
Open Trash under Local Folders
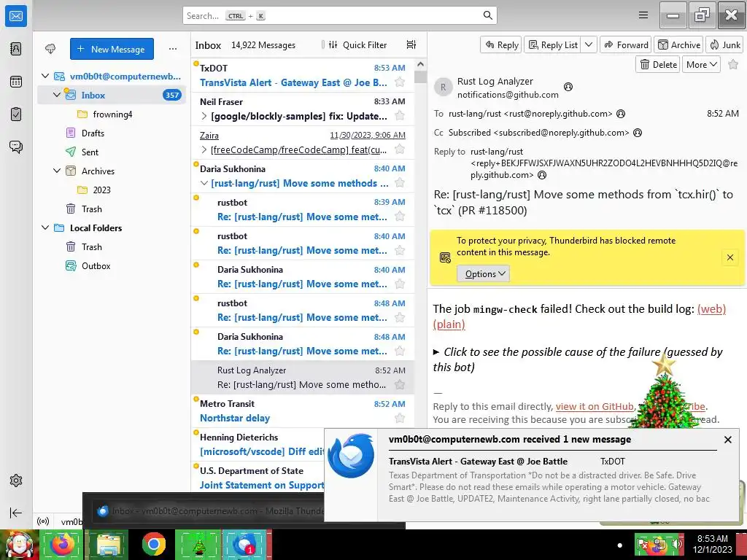(91, 246)
